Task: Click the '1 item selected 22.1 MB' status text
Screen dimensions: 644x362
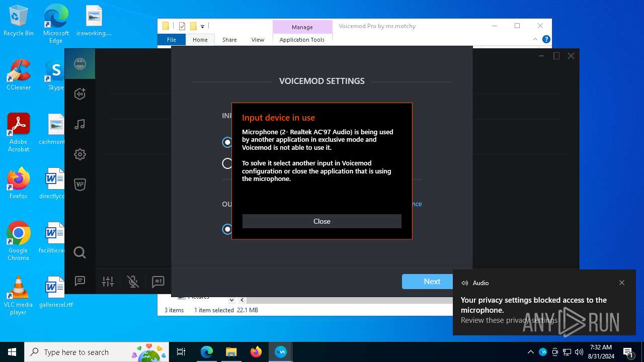Action: click(x=226, y=310)
